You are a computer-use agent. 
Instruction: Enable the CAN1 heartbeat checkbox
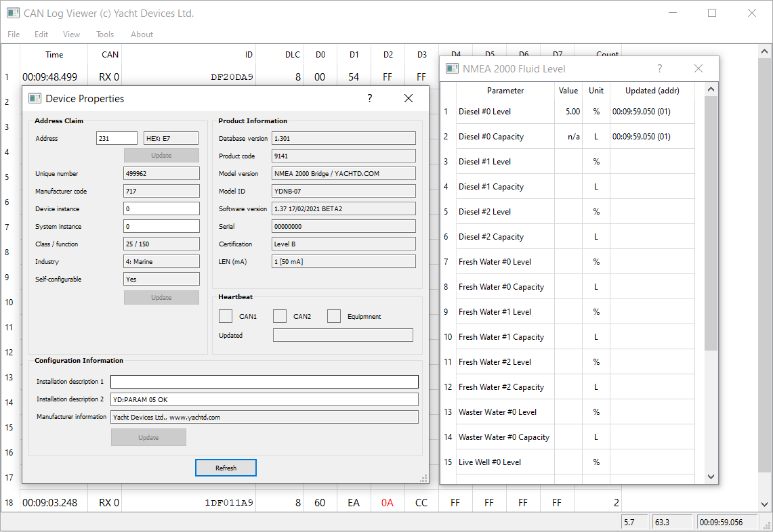[x=226, y=316]
